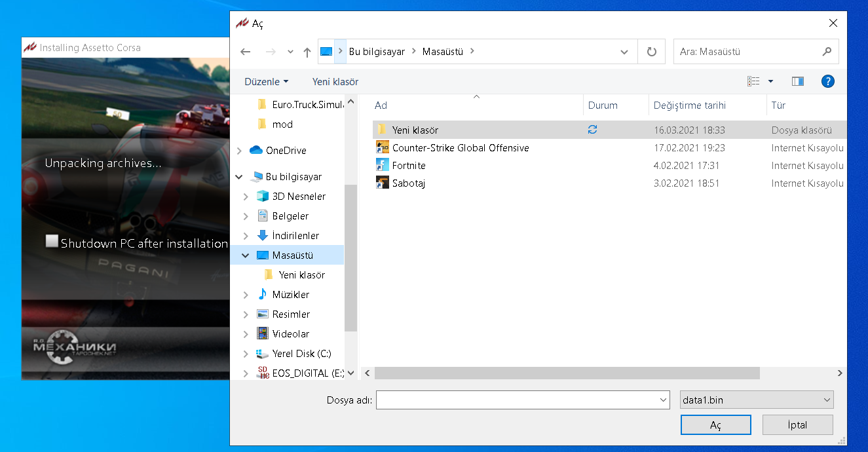Go up one folder level arrow
Screen dimensions: 868x452
[307, 52]
